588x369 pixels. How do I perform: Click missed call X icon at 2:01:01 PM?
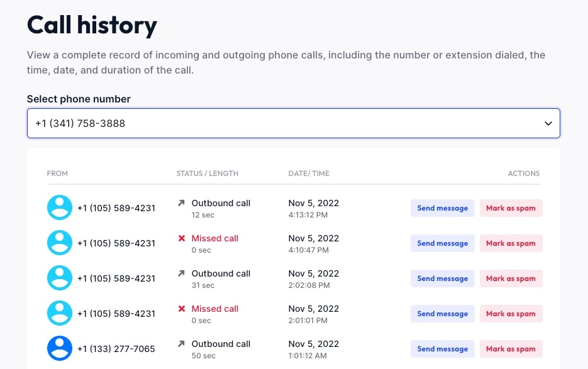(x=182, y=309)
